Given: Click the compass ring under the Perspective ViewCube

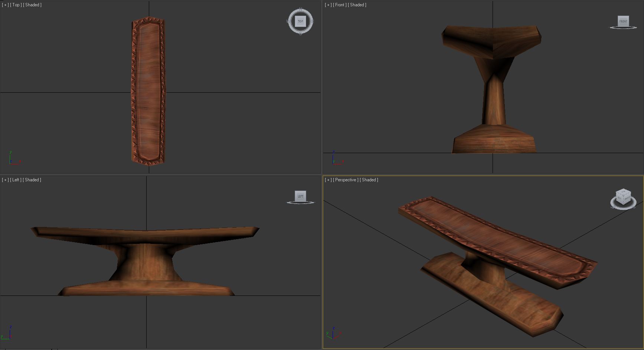Looking at the screenshot, I should [624, 209].
